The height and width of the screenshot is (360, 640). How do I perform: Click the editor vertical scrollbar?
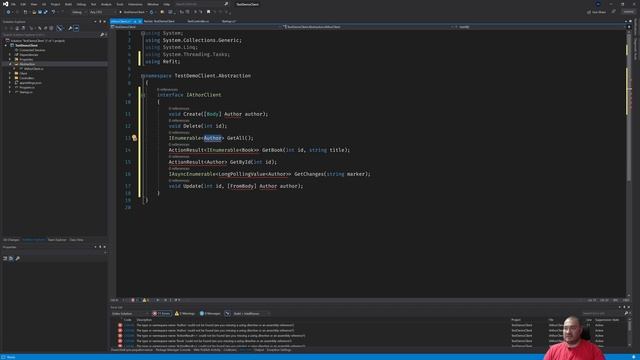[629, 163]
